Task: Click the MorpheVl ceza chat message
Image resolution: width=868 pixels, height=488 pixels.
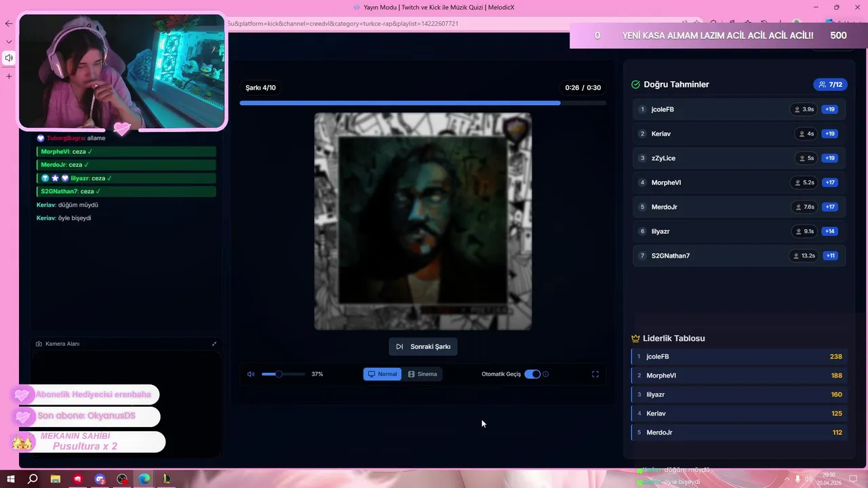Action: pos(126,152)
